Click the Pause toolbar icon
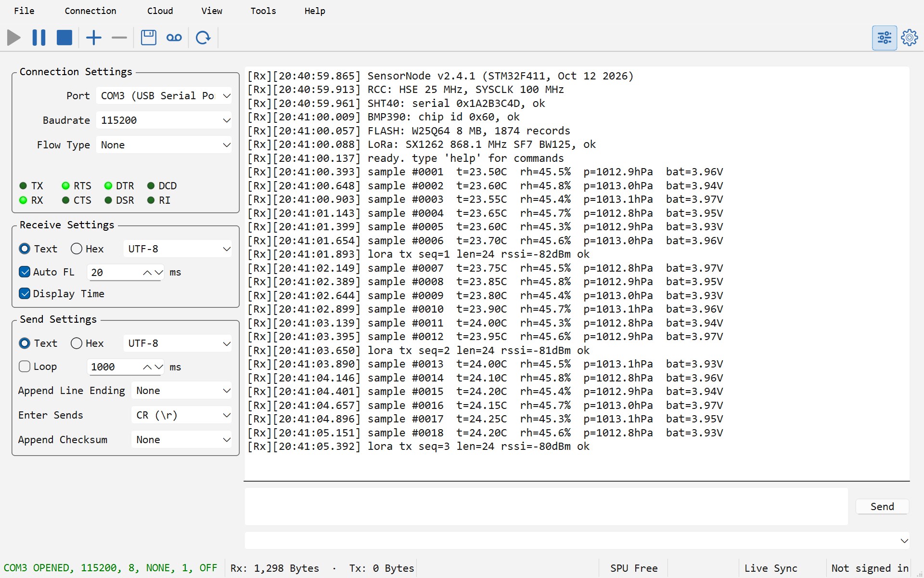 39,38
